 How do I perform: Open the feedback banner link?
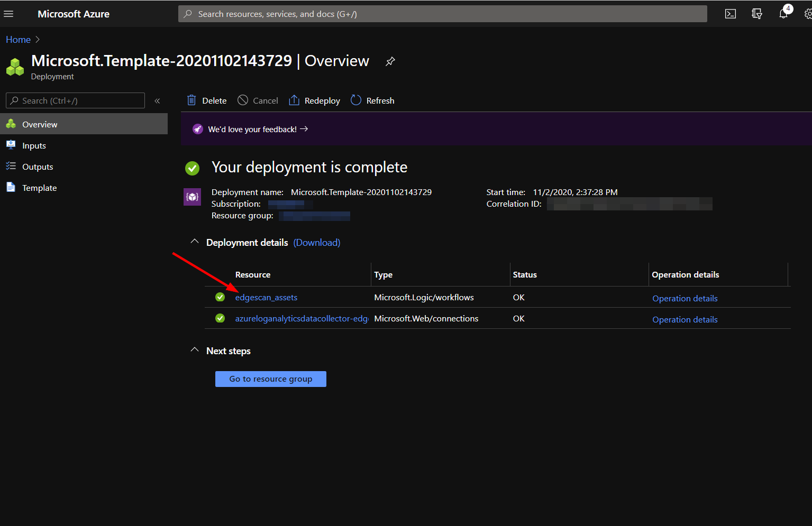tap(258, 129)
